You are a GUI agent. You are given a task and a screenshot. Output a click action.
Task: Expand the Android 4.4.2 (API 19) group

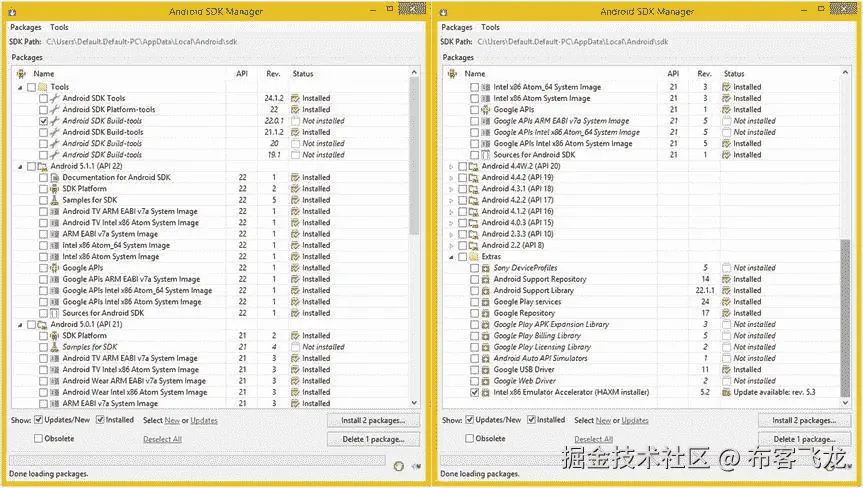pyautogui.click(x=451, y=178)
